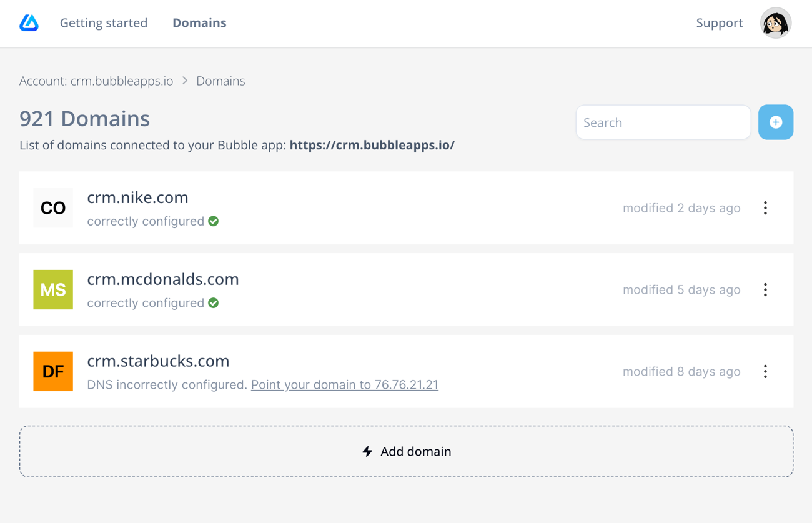This screenshot has width=812, height=523.
Task: Go to the Getting started tab
Action: 104,23
